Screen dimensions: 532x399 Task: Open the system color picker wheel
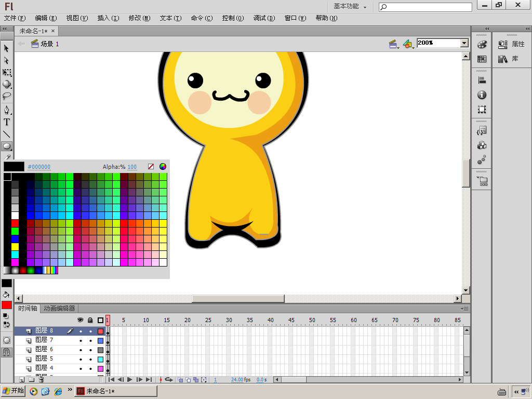[x=163, y=167]
